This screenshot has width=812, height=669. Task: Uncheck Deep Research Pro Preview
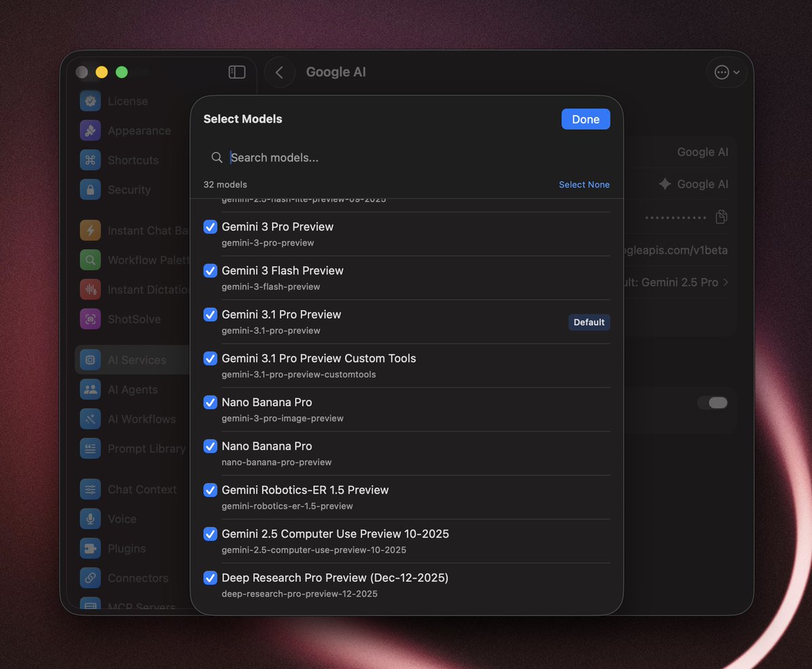point(210,578)
